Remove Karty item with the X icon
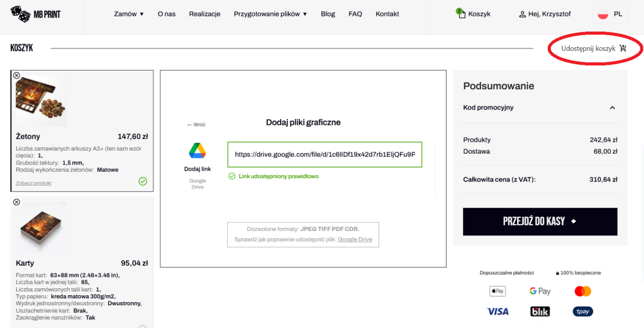644x328 pixels. pos(16,202)
